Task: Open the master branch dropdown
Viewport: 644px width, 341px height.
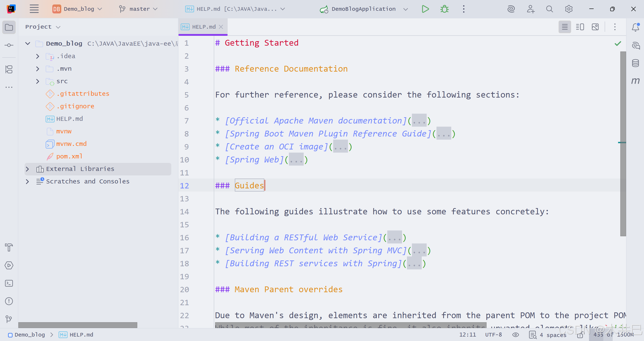Action: 138,9
